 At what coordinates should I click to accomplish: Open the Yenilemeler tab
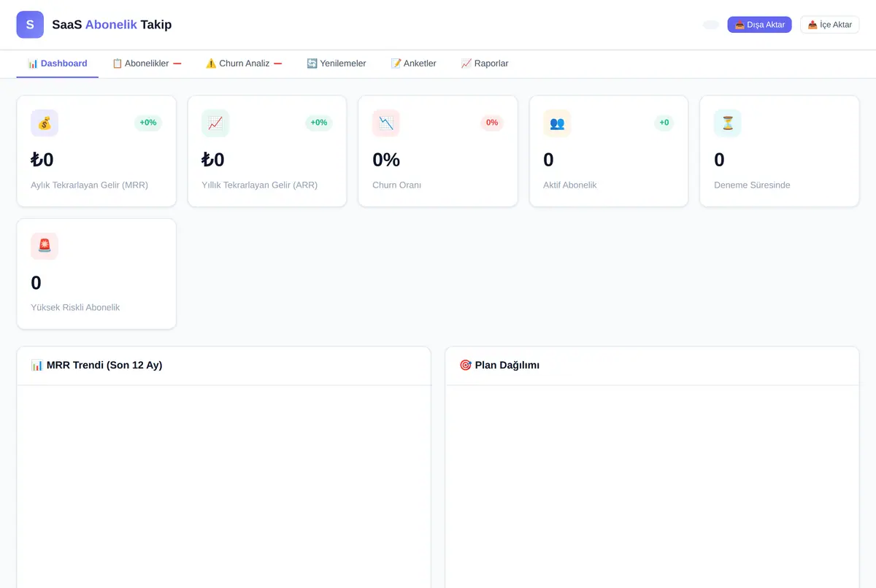pos(337,63)
